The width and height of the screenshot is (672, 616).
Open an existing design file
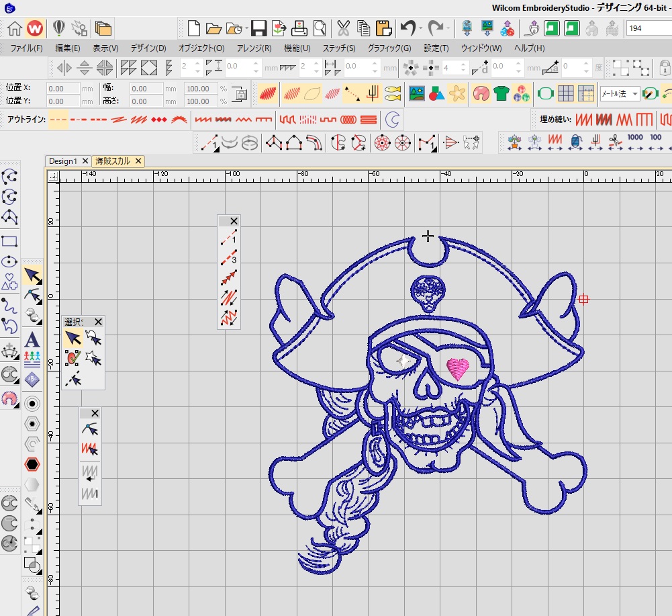[213, 29]
